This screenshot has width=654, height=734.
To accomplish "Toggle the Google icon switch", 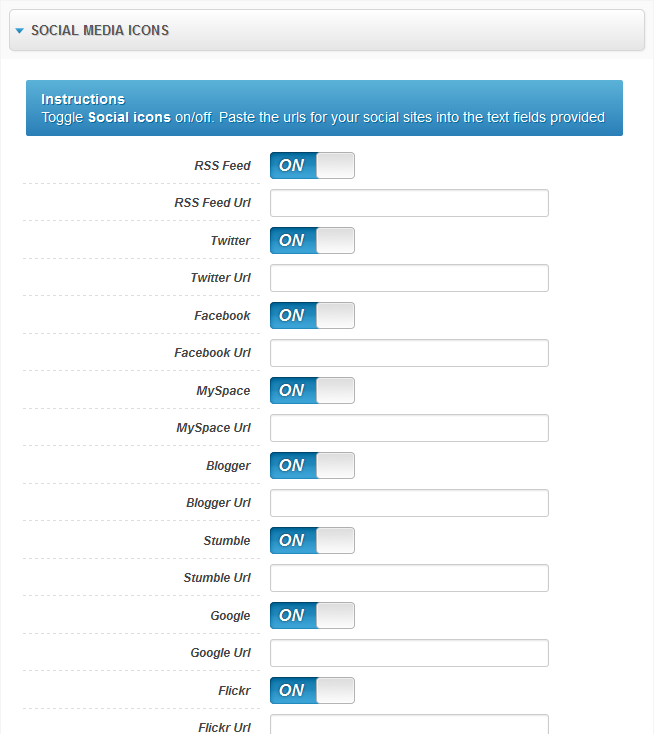I will point(312,616).
